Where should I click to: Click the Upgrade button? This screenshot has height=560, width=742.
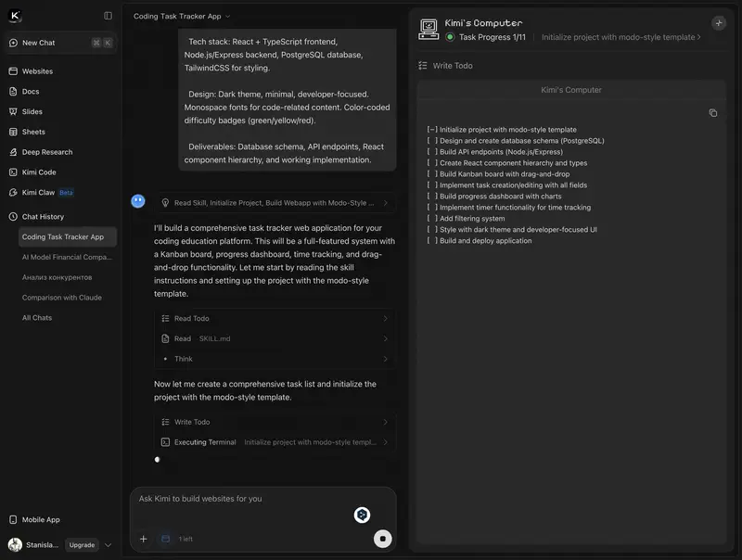82,545
